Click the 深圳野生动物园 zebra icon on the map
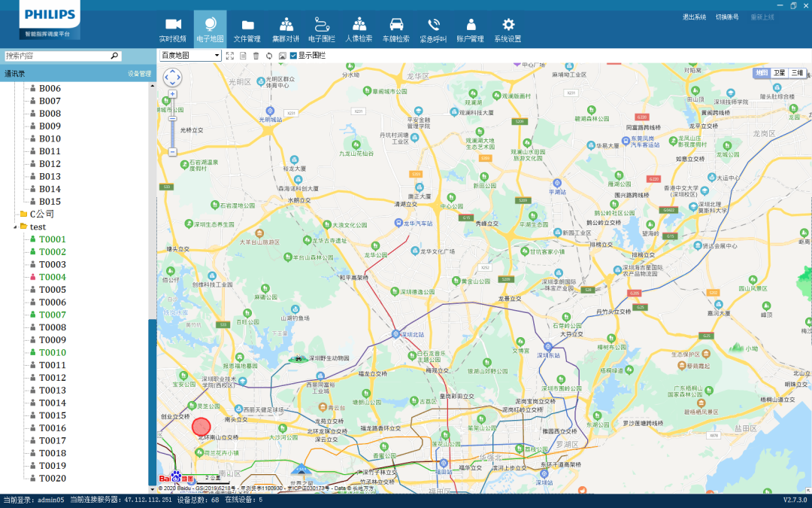812x508 pixels. [x=298, y=358]
